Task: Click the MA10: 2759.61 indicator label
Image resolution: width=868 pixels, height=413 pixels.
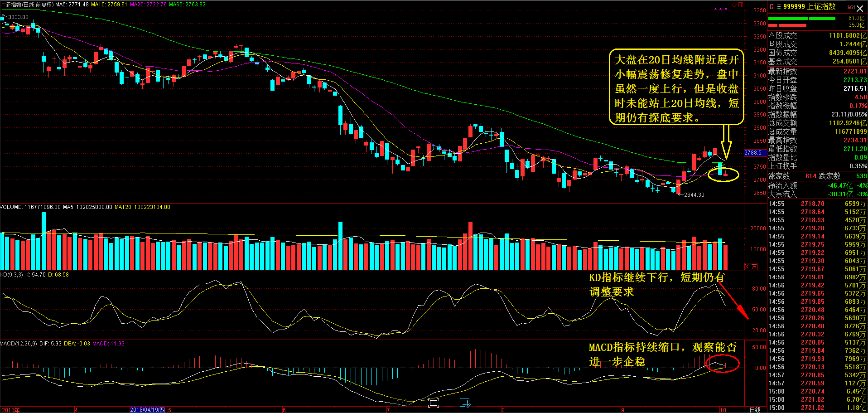Action: click(x=109, y=5)
